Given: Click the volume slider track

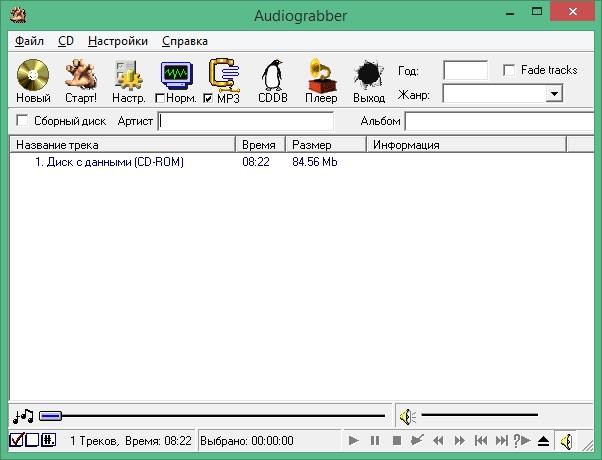Looking at the screenshot, I should 479,415.
